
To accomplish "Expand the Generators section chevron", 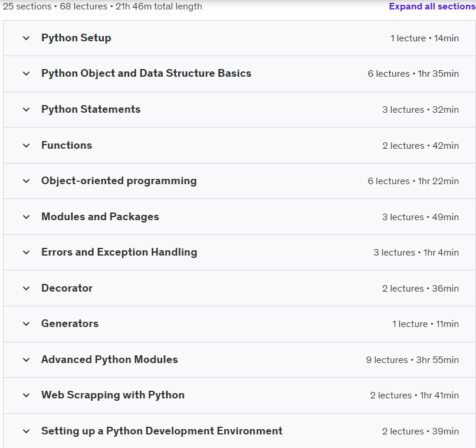I will 27,324.
